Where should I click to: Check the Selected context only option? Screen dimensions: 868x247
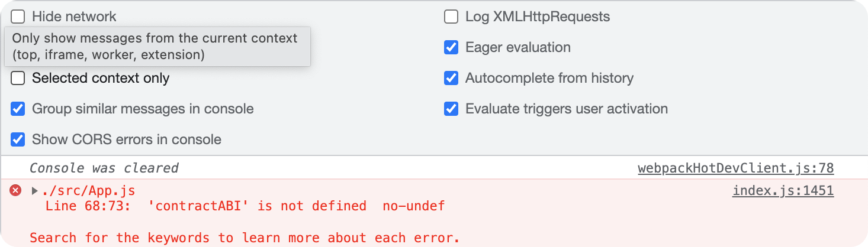18,78
